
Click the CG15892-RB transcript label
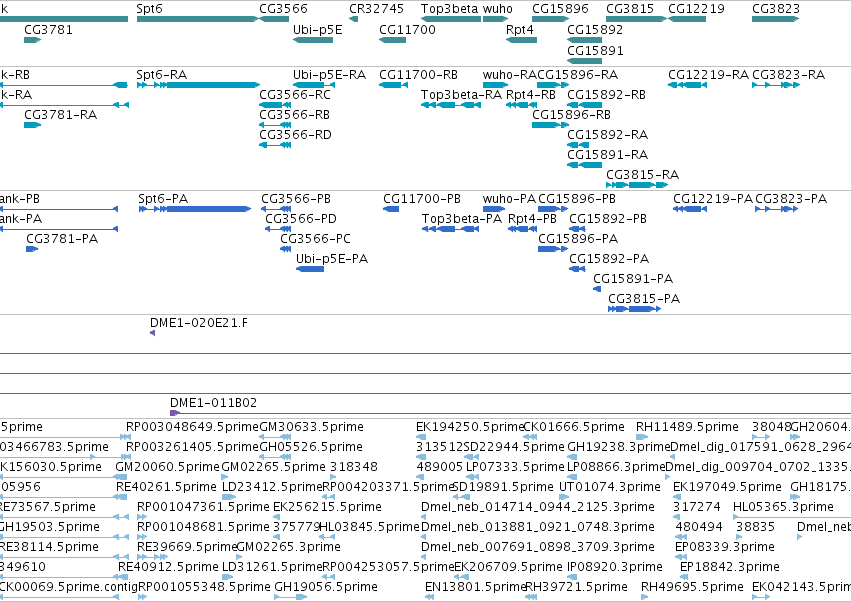606,94
